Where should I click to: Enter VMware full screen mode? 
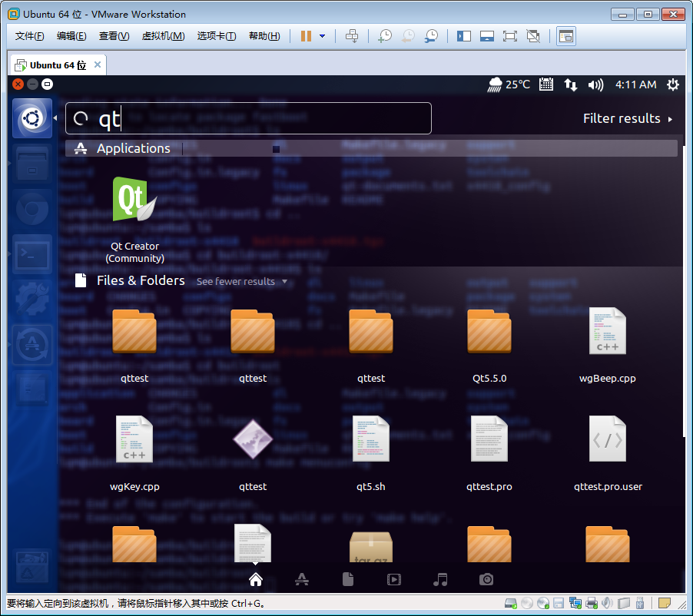click(509, 36)
